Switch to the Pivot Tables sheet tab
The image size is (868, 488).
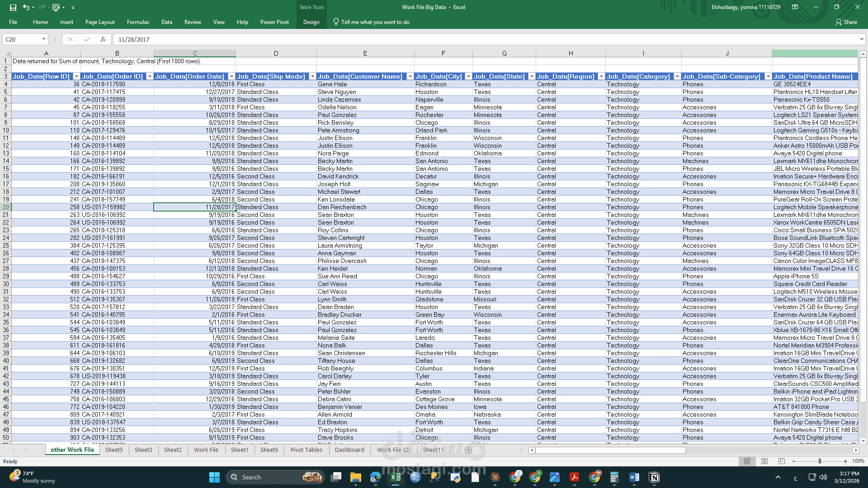[x=306, y=450]
